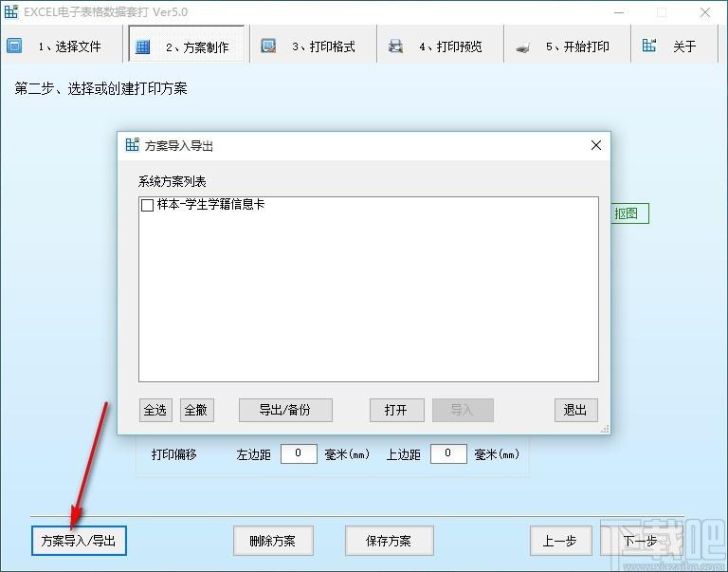Open the 关于 tab
Screen dimensions: 728x572
point(674,45)
